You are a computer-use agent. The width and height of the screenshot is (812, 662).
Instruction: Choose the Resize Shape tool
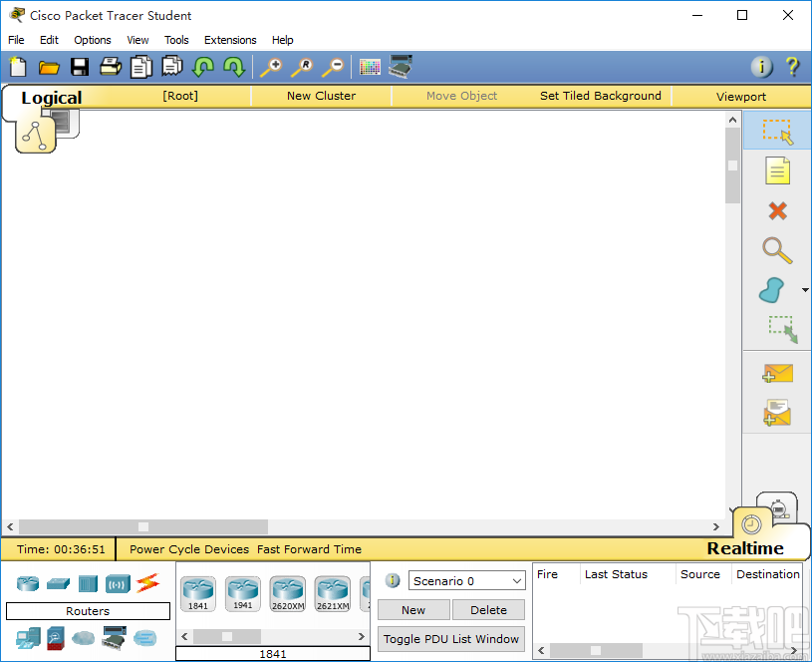(x=782, y=330)
